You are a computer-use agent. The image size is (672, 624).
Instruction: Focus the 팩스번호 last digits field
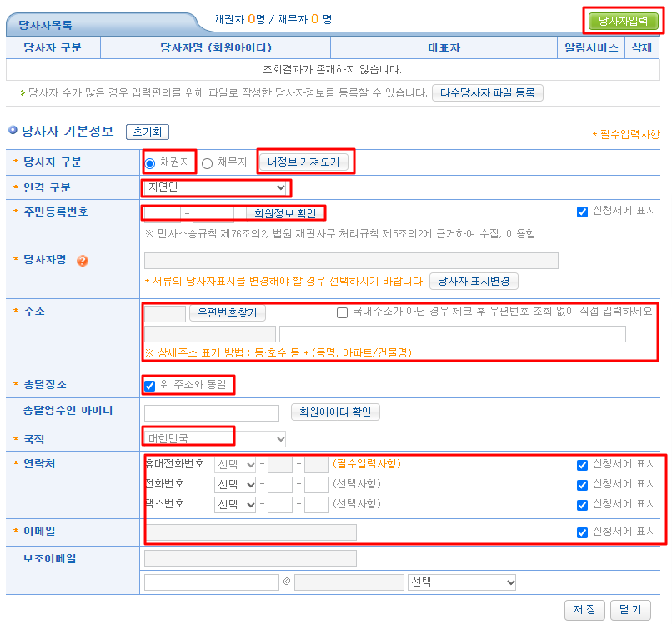[317, 505]
